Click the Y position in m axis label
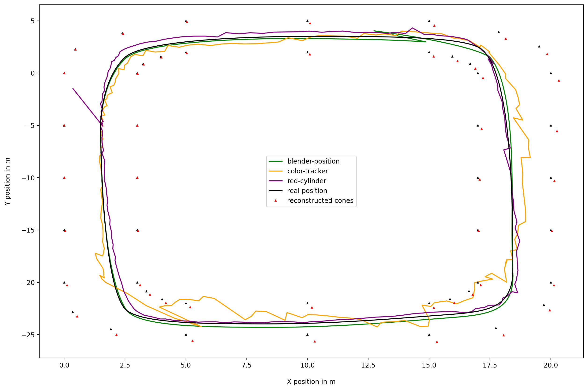 point(7,181)
